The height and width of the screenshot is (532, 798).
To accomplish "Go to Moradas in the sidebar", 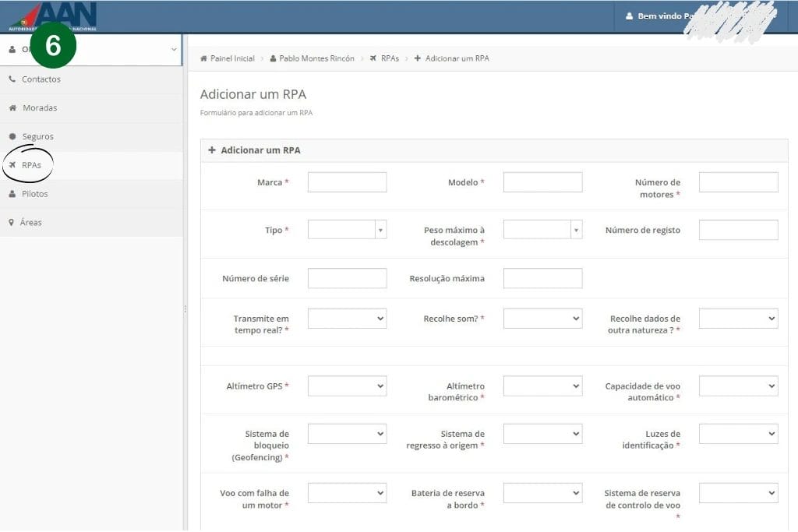I will pyautogui.click(x=40, y=108).
